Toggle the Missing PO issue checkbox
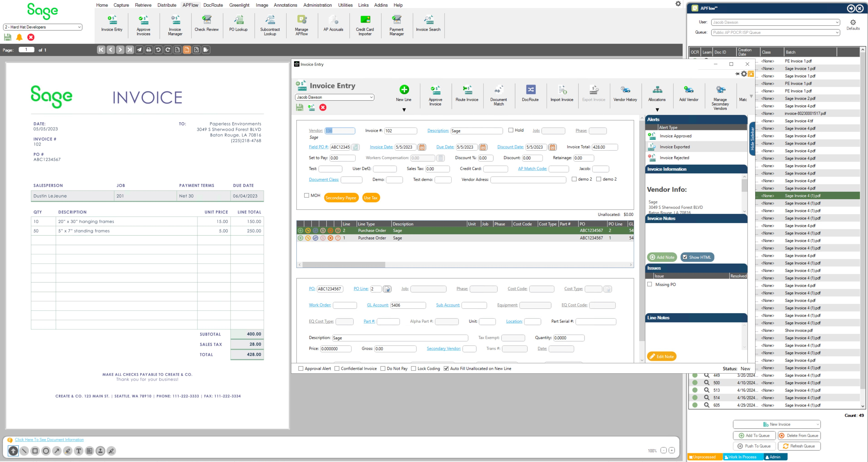Viewport: 868px width, 462px height. [x=650, y=284]
